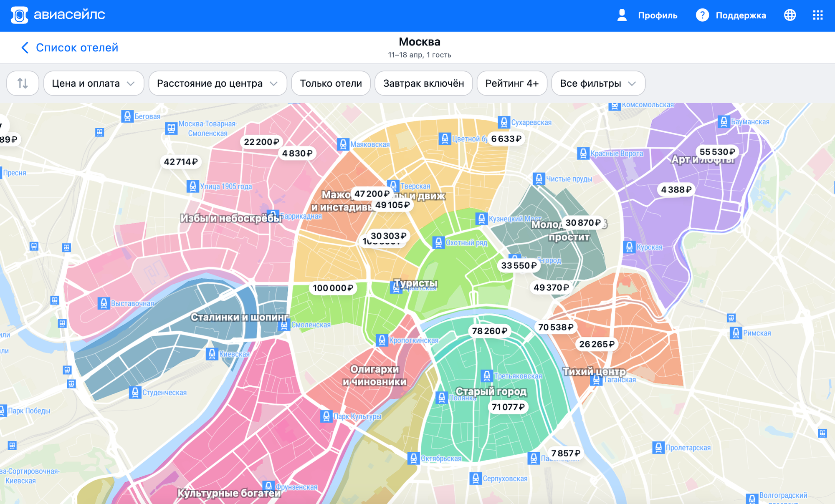Click the Киевская metro icon
Screen dimensions: 835x504
212,354
